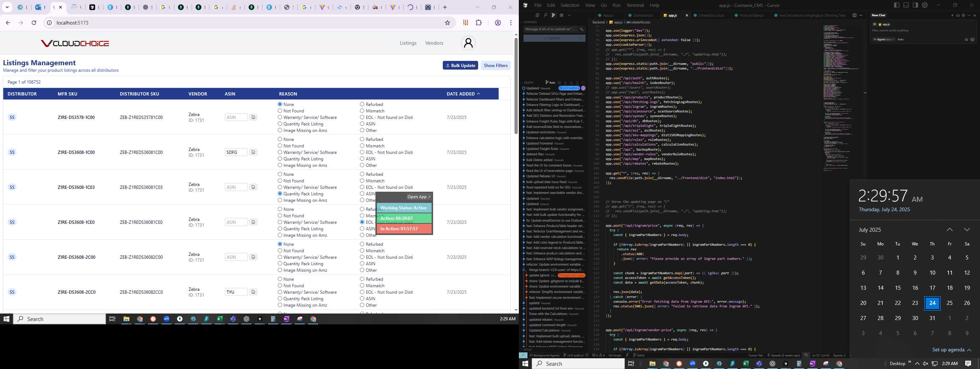Open the Source Control view icon in Cursor
980x369 pixels.
coord(553,15)
